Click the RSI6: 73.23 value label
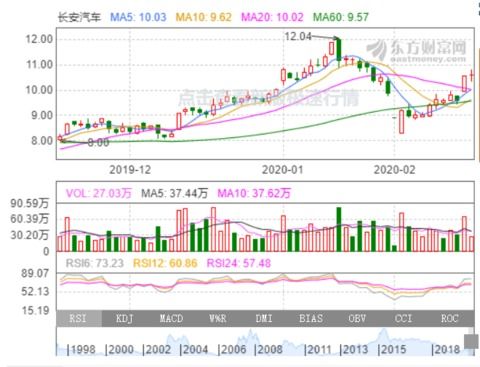 click(95, 263)
